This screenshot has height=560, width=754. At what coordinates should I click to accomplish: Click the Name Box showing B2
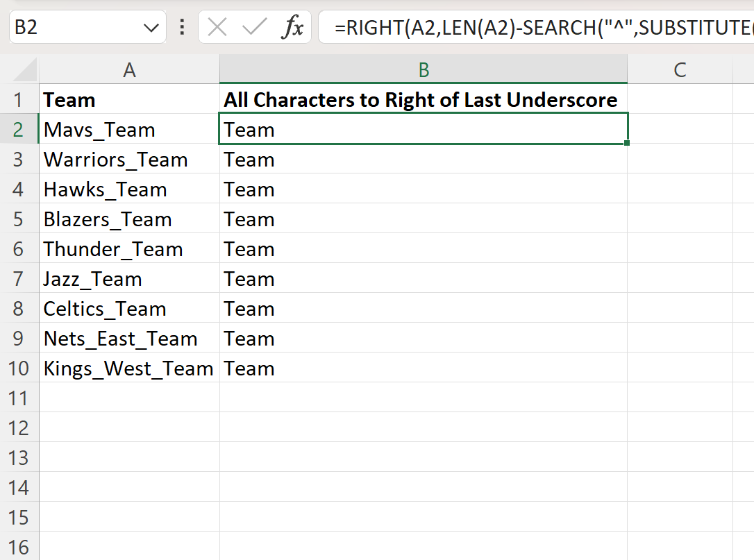pos(69,27)
